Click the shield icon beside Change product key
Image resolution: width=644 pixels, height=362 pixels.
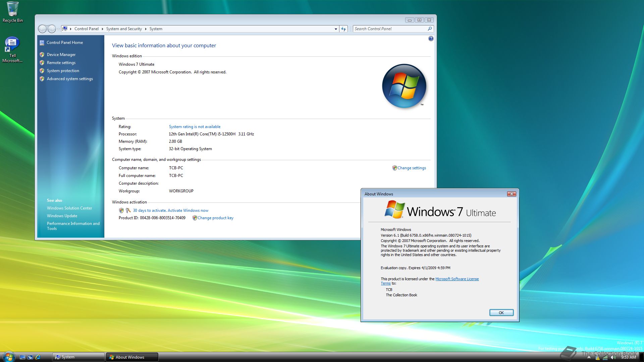pyautogui.click(x=195, y=218)
